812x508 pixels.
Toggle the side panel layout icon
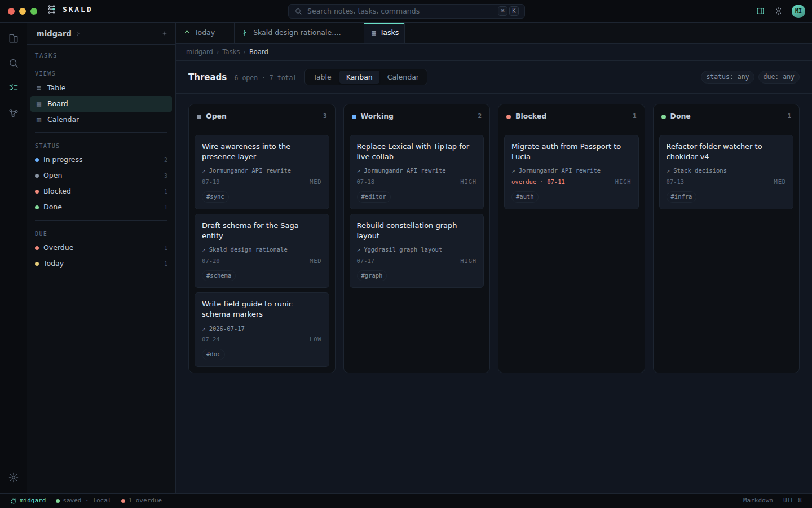click(x=760, y=11)
